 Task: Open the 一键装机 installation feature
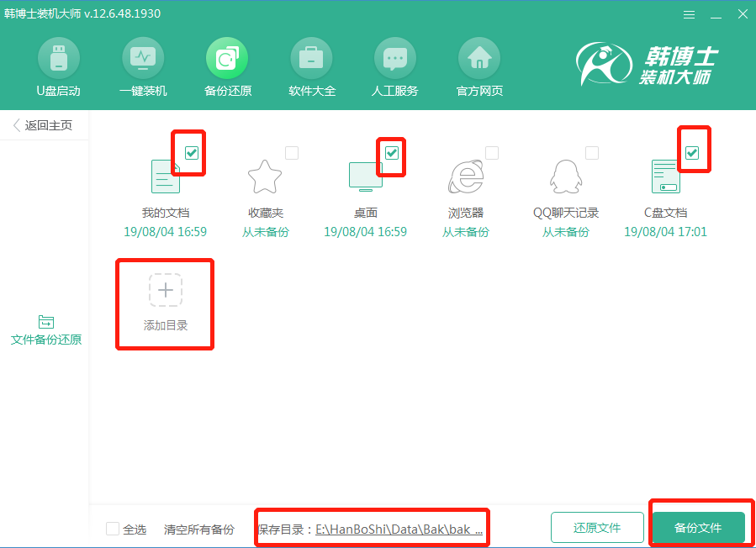click(142, 59)
